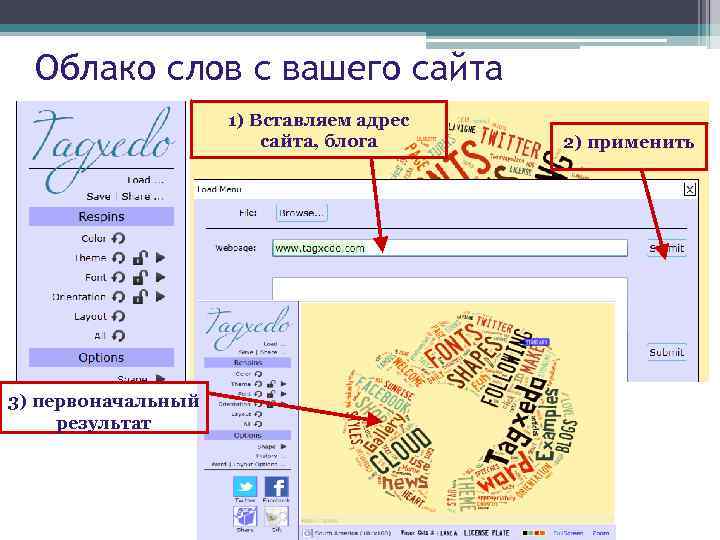
Task: Click the word CLOUD in the result cloud
Action: coord(400,451)
